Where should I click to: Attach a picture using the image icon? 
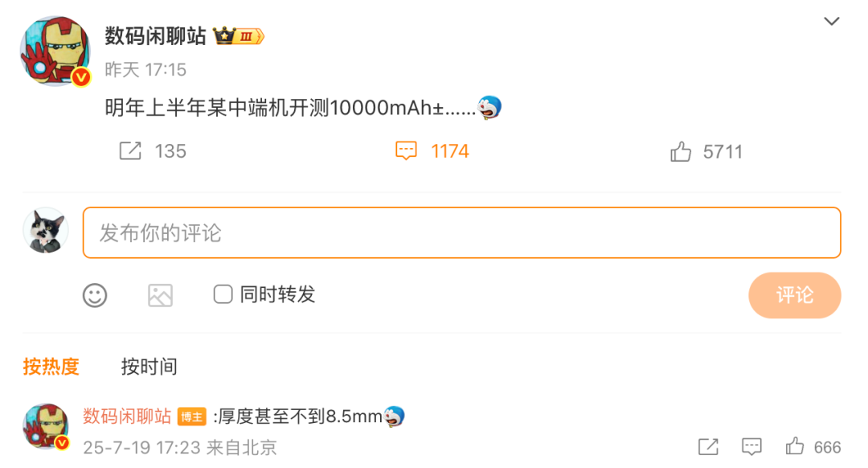coord(161,295)
